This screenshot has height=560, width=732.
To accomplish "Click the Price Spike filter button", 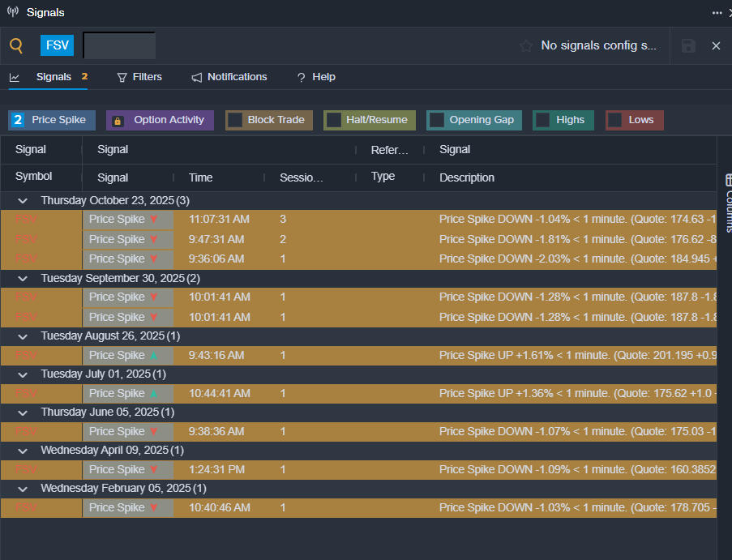I will 52,120.
